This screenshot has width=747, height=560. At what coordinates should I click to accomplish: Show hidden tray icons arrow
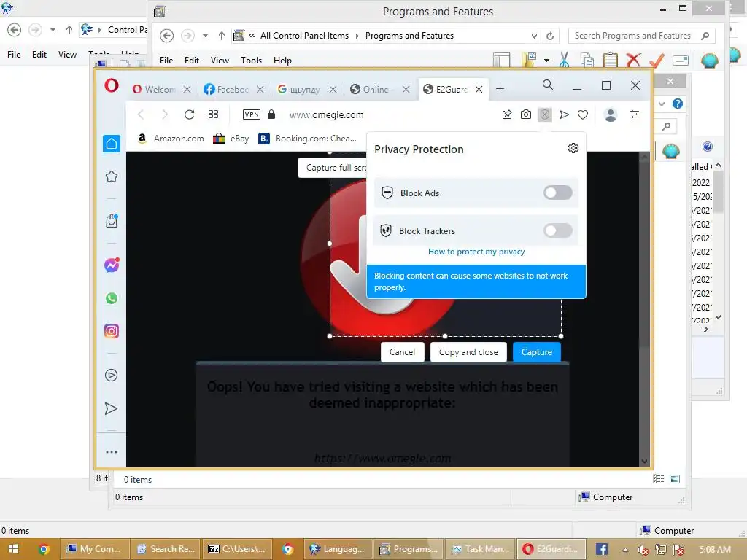(x=625, y=550)
